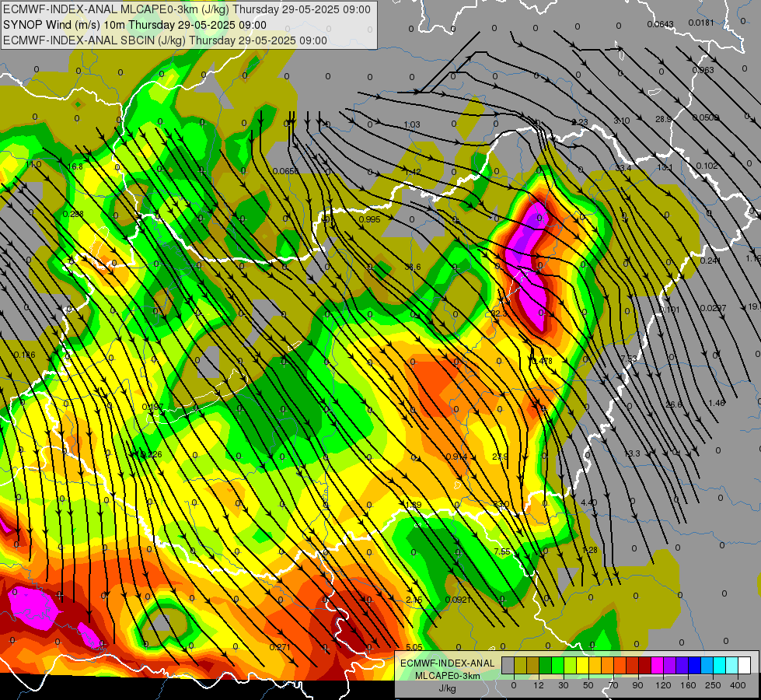
Task: Click the map value 27.9
Action: click(500, 457)
